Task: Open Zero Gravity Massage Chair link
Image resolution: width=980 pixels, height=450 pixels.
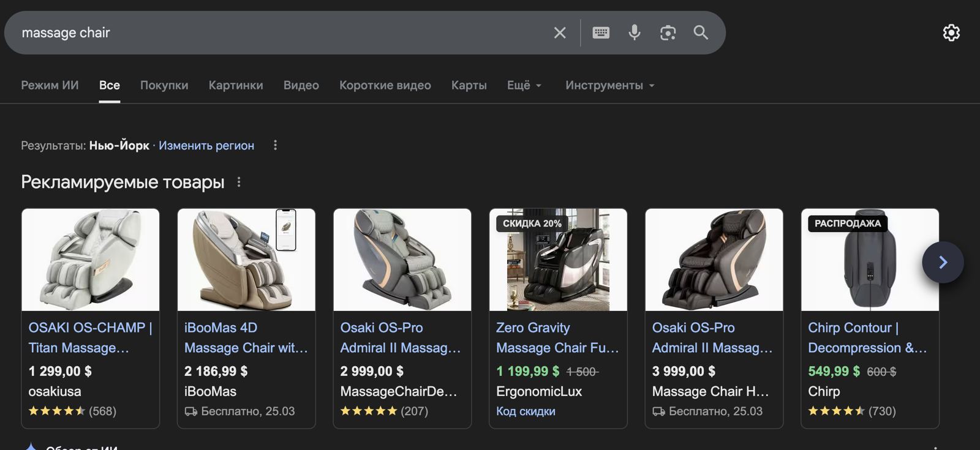Action: [x=557, y=337]
